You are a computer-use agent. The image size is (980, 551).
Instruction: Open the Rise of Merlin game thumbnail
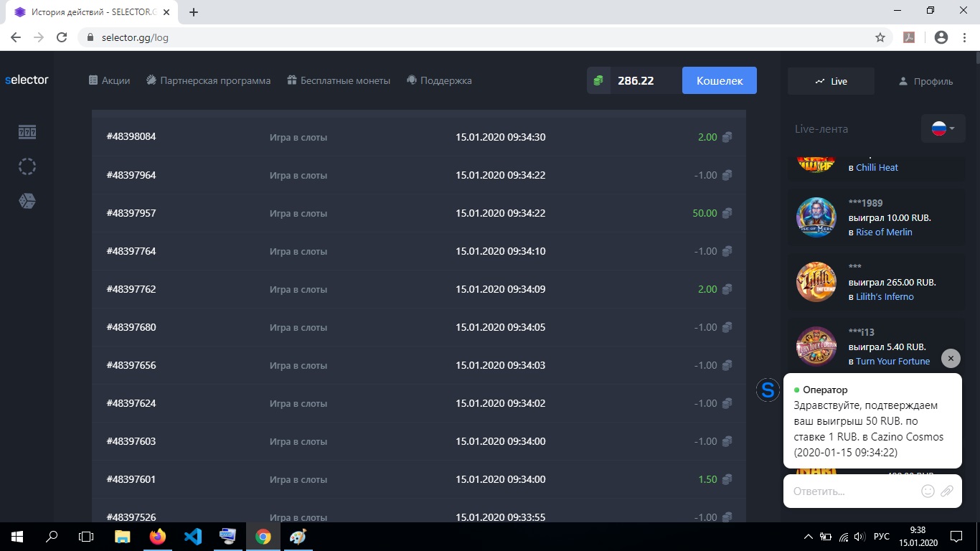[x=816, y=217]
